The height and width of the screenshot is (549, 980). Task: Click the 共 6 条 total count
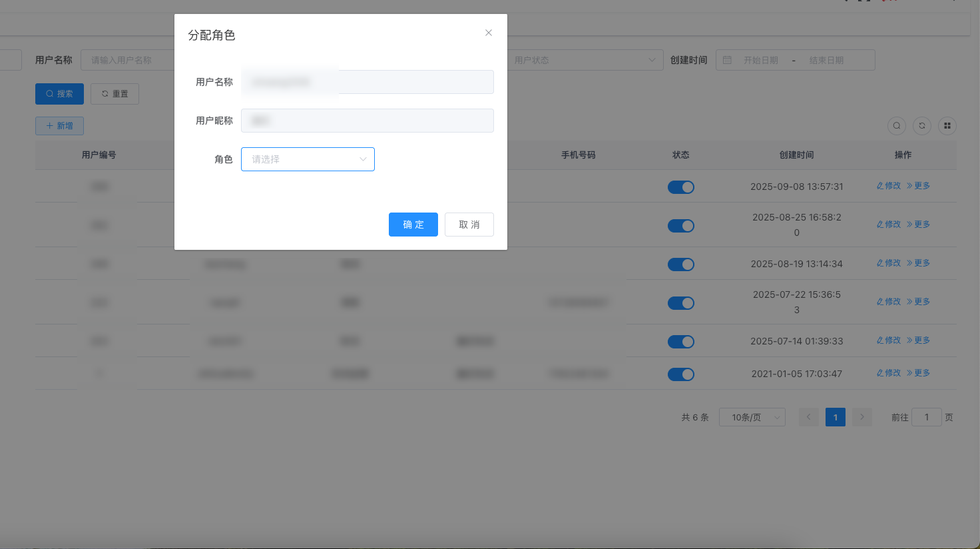pyautogui.click(x=695, y=418)
